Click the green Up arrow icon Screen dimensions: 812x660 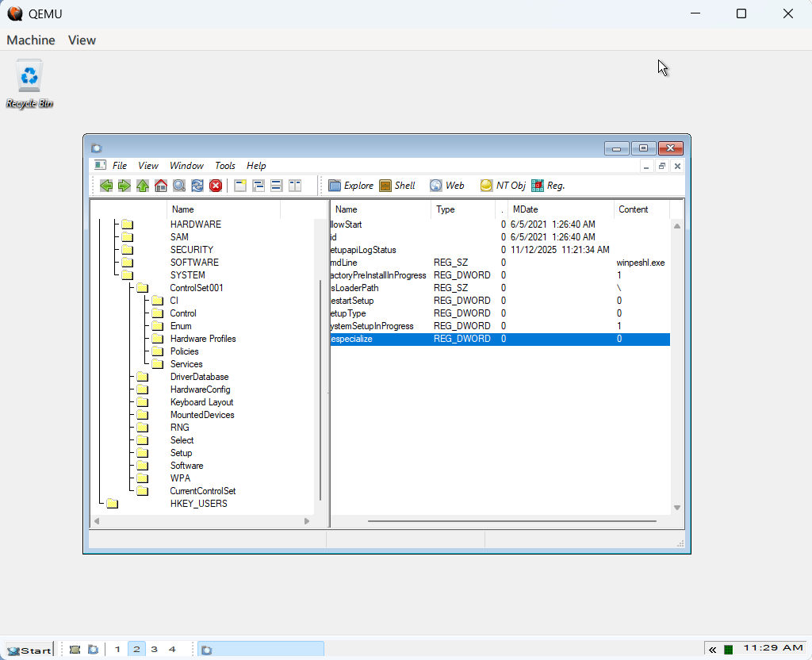pyautogui.click(x=143, y=186)
